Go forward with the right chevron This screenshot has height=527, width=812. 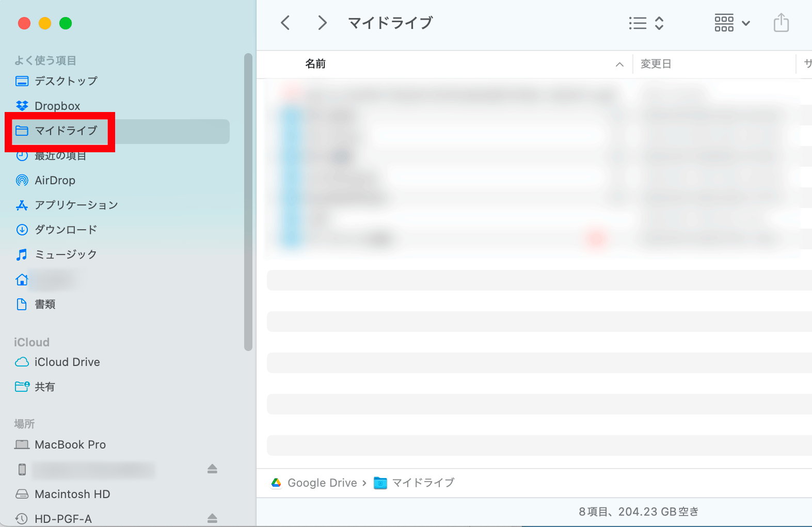tap(322, 23)
